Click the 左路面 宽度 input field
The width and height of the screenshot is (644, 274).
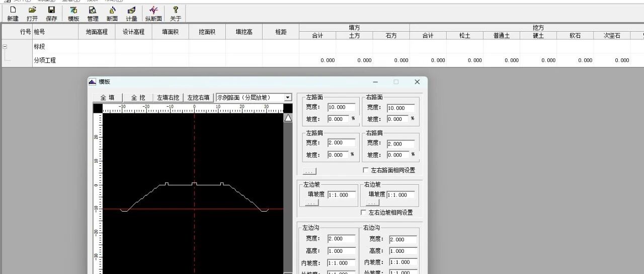tap(341, 107)
